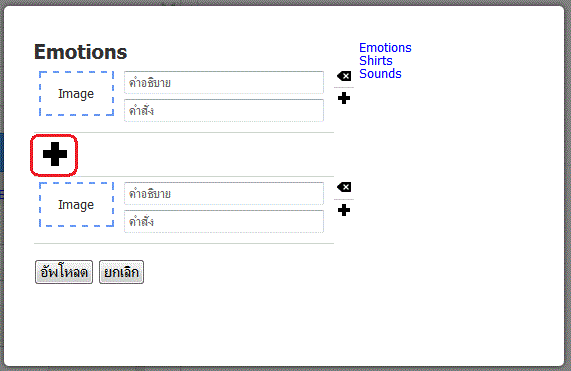Click the อัพโหลด upload button

[x=64, y=272]
